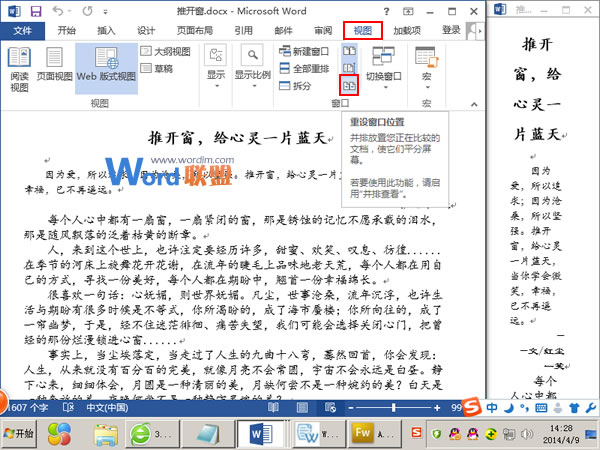Click 新建窗口 new window button

pyautogui.click(x=304, y=51)
